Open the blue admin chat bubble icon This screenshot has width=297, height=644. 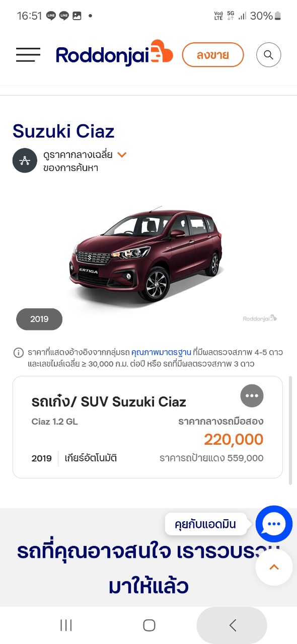click(274, 524)
